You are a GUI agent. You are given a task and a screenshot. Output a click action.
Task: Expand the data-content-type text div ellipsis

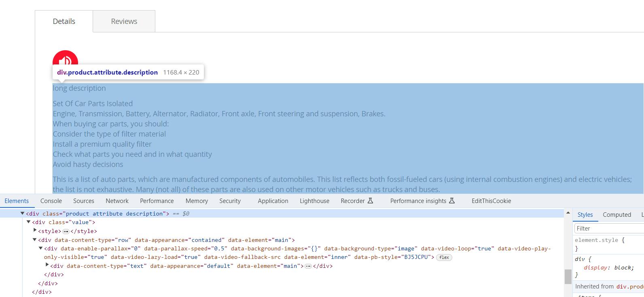(x=308, y=266)
